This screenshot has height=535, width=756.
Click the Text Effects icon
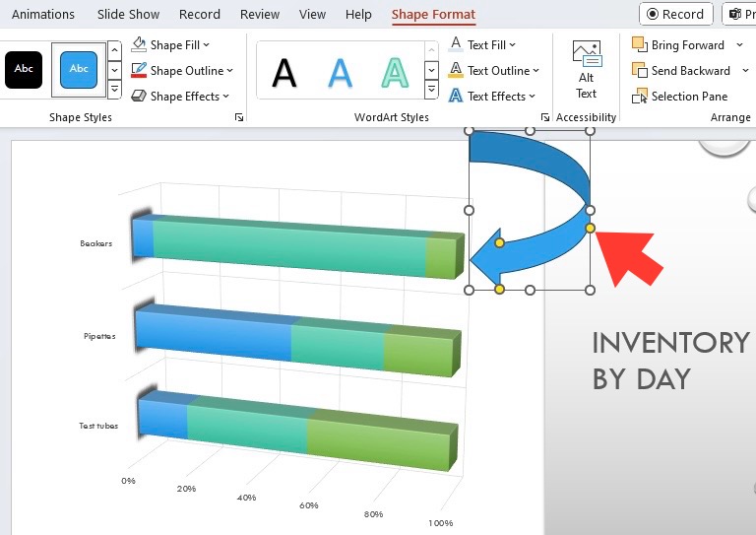[456, 96]
